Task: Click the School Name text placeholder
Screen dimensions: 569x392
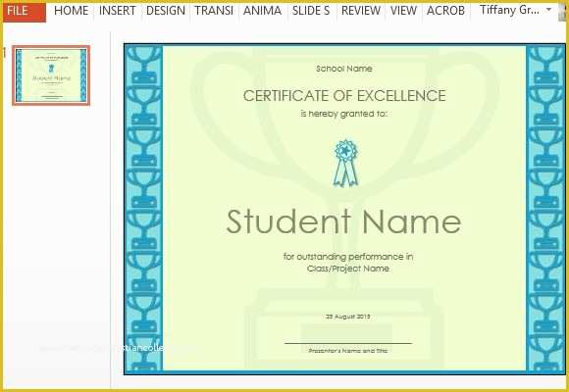Action: tap(344, 69)
